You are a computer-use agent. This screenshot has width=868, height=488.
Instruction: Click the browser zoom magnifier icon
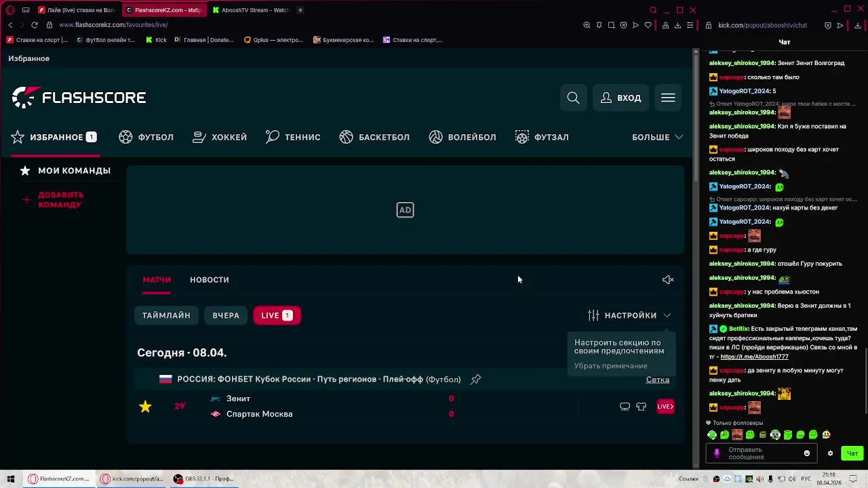(587, 25)
